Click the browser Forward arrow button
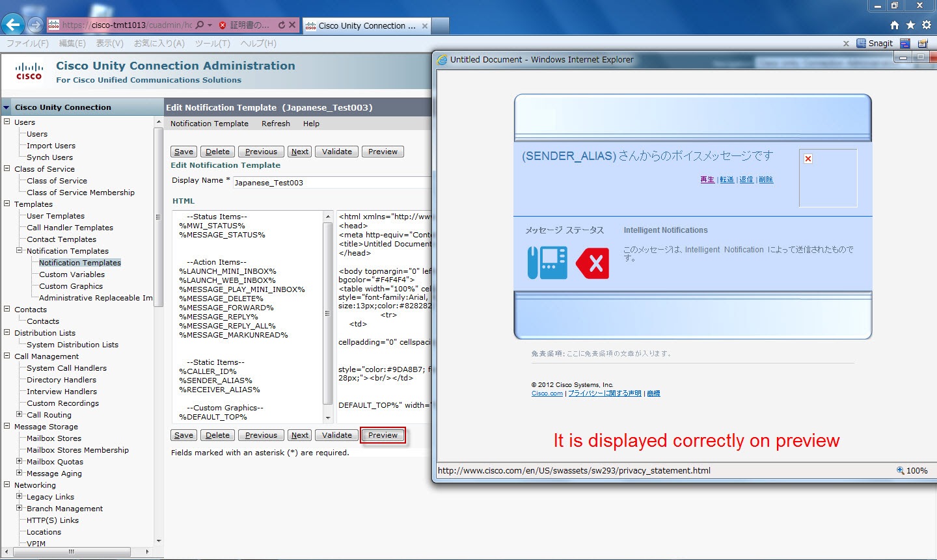Screen dimensions: 937x560 point(36,25)
